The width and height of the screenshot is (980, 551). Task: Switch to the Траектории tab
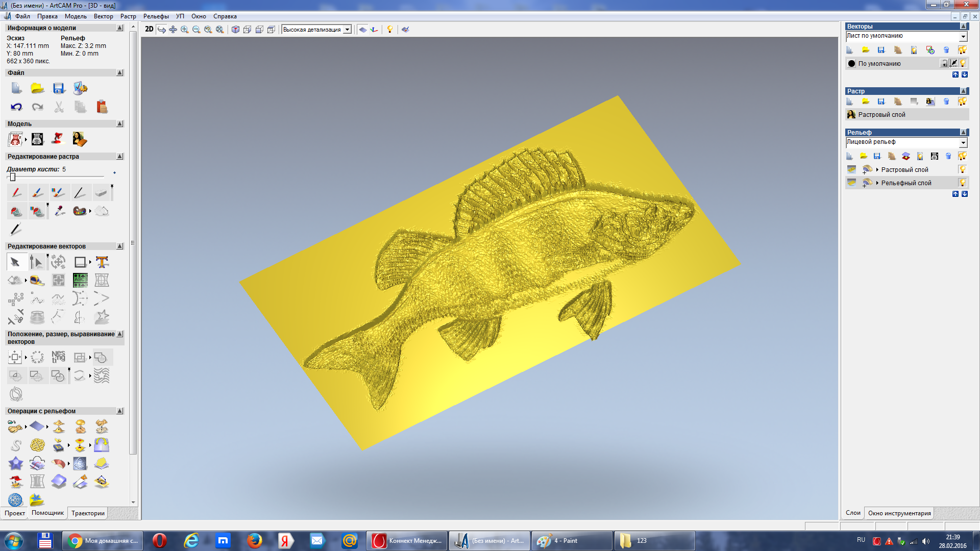(x=88, y=513)
